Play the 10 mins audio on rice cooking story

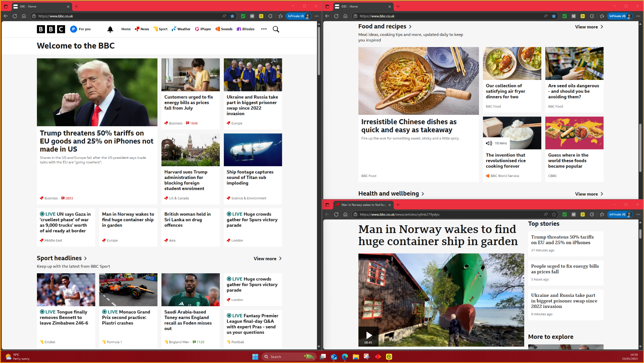coord(496,143)
